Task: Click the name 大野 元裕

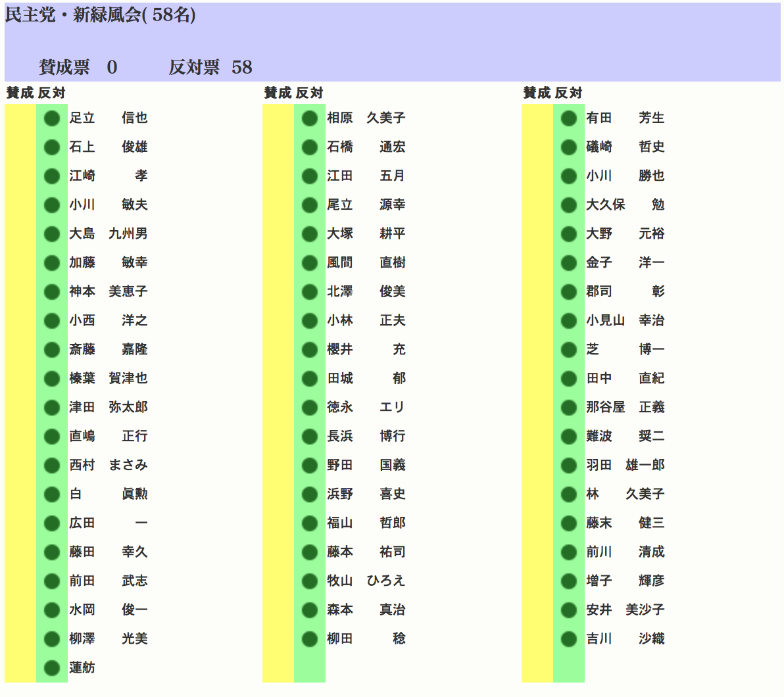Action: [x=625, y=234]
